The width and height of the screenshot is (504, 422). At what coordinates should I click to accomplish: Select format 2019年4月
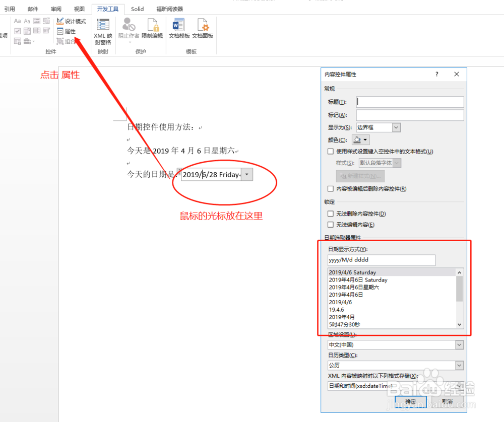pos(392,317)
